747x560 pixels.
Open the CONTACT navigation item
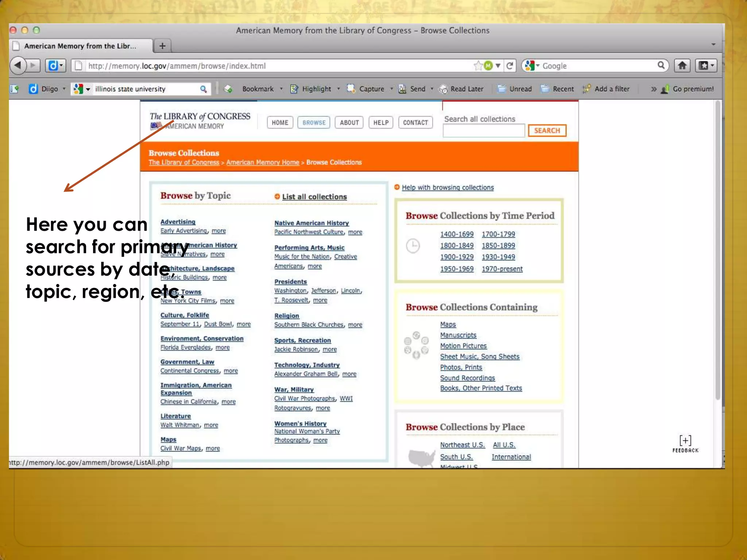point(415,122)
